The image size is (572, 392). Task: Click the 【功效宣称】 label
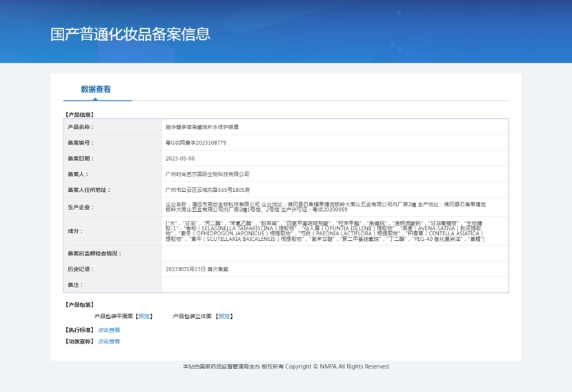coord(79,341)
